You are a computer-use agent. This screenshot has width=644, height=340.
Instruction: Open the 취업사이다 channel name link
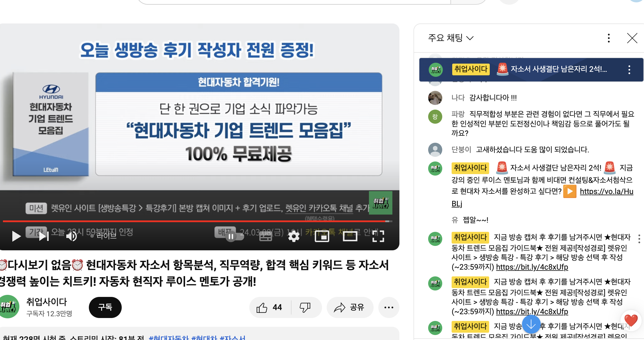click(x=47, y=302)
